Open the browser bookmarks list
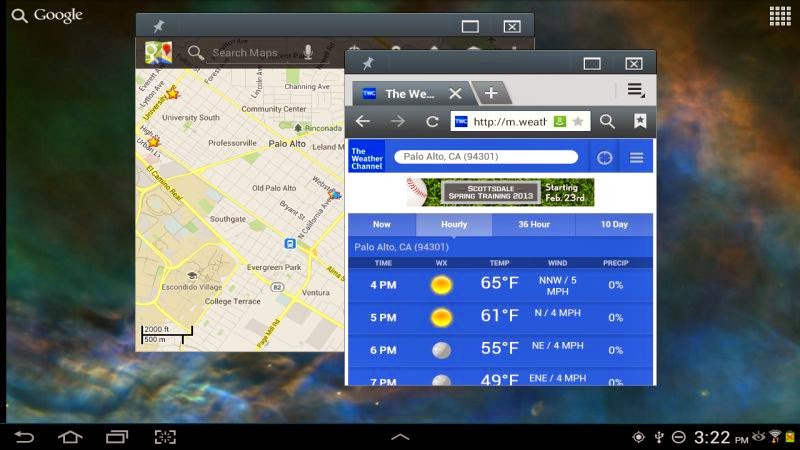 640,121
